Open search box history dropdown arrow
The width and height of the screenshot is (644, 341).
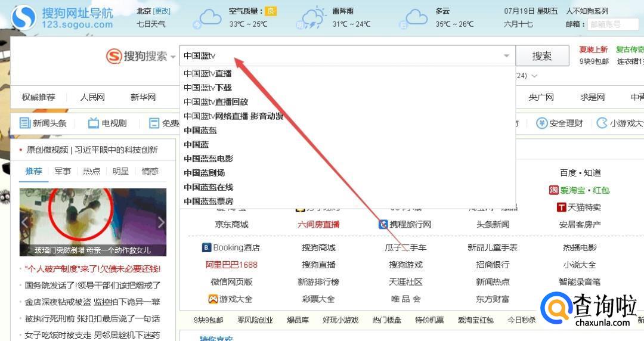(x=506, y=56)
